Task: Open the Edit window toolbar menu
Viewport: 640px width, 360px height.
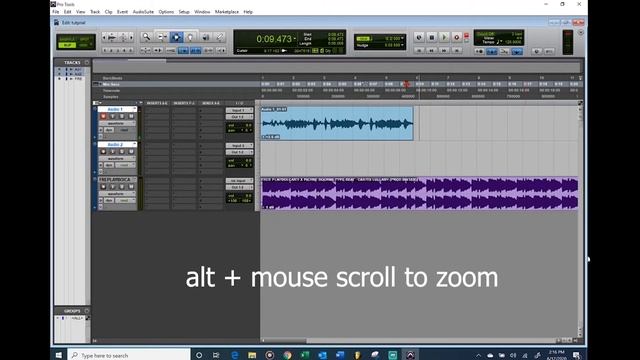Action: click(580, 33)
